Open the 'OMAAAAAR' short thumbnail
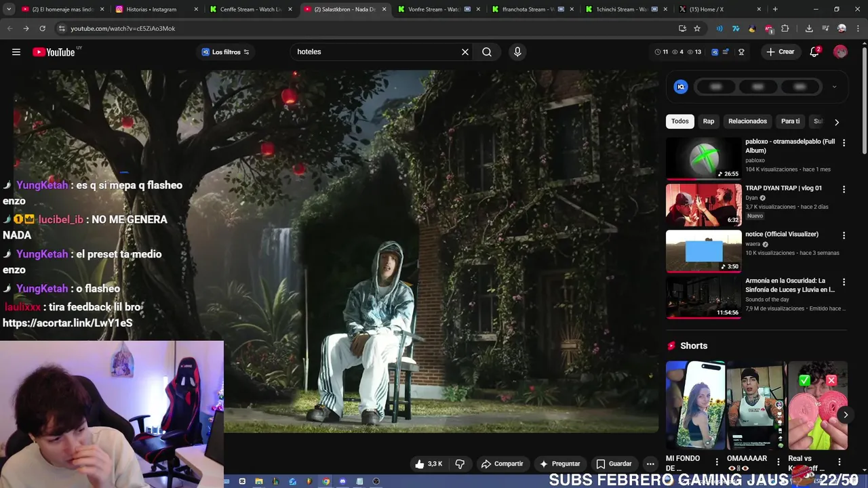 click(756, 405)
